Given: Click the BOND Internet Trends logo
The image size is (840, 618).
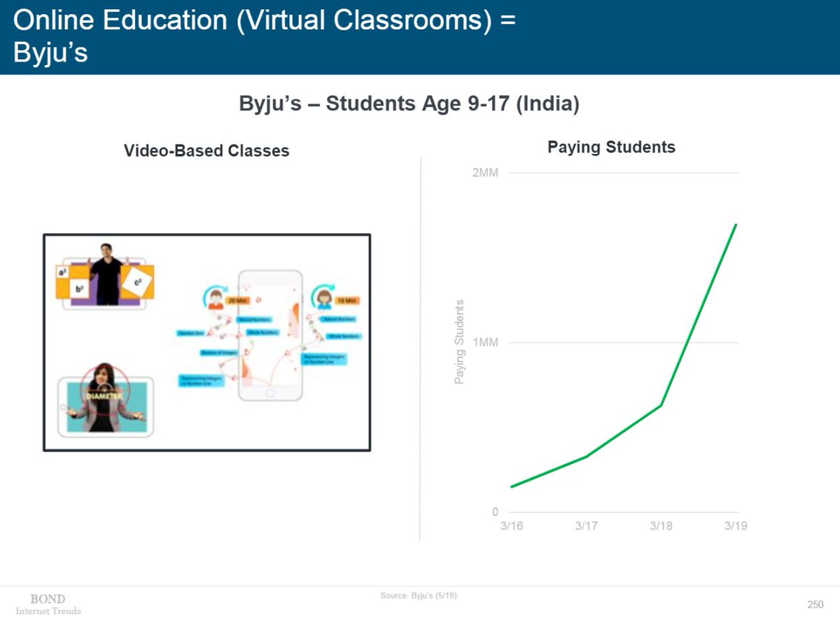Looking at the screenshot, I should pyautogui.click(x=48, y=604).
